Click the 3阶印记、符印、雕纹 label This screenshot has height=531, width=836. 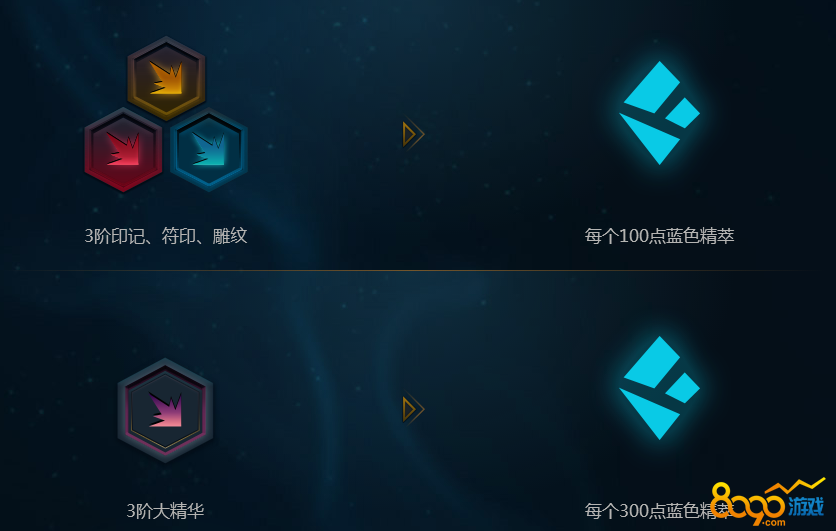(x=166, y=236)
